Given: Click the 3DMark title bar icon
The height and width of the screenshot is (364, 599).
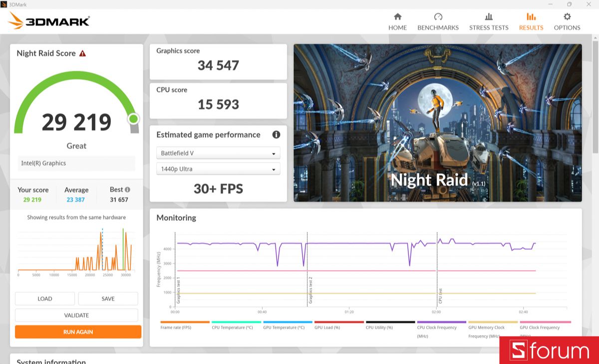Looking at the screenshot, I should click(4, 4).
